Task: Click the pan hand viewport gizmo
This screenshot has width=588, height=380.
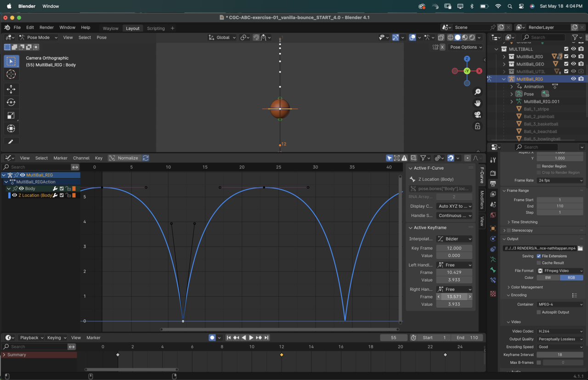Action: pos(478,103)
